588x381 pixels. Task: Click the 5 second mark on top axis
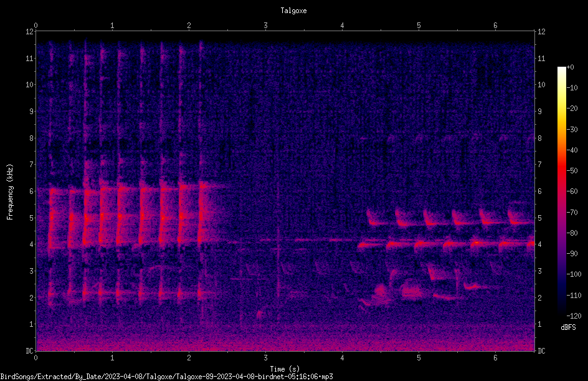tap(419, 26)
